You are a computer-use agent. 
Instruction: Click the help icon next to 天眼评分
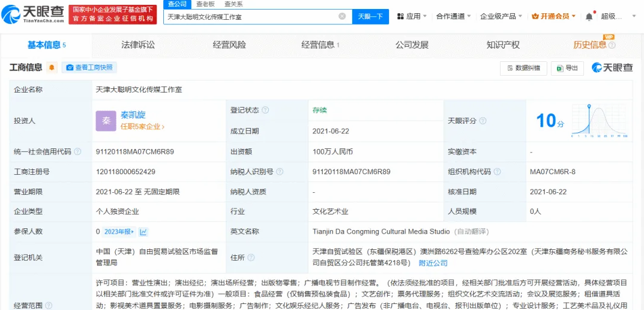(483, 121)
